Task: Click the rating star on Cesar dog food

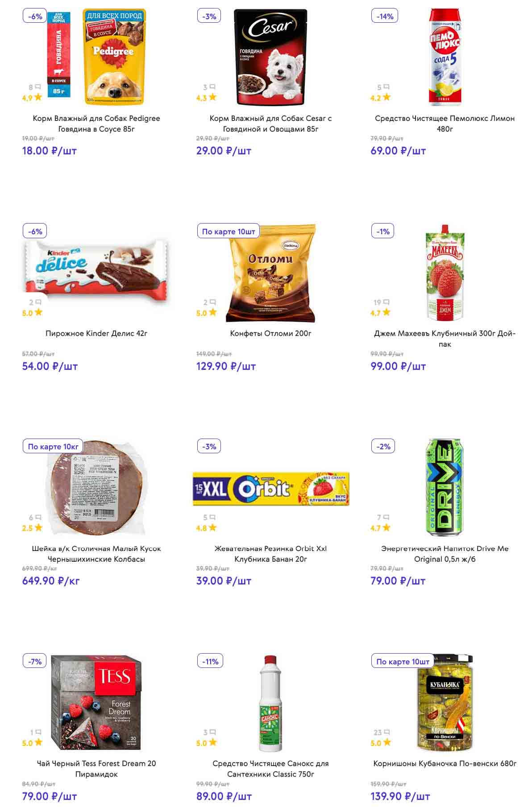Action: [x=212, y=97]
